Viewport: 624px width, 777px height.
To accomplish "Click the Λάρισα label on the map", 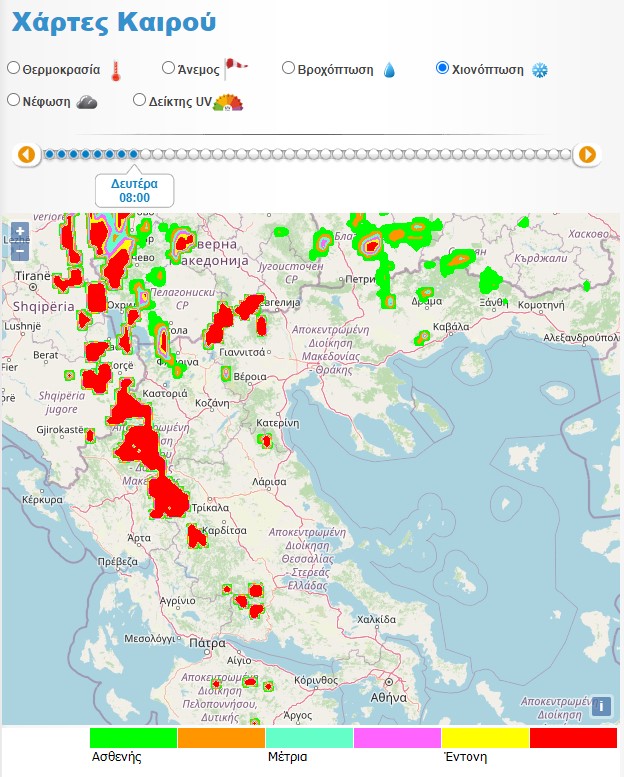I will coord(269,481).
